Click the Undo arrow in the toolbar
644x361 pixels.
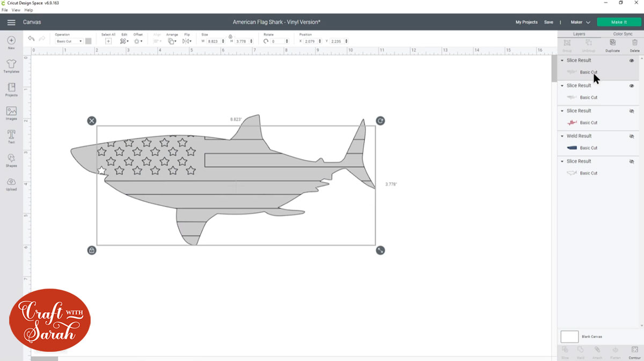31,39
